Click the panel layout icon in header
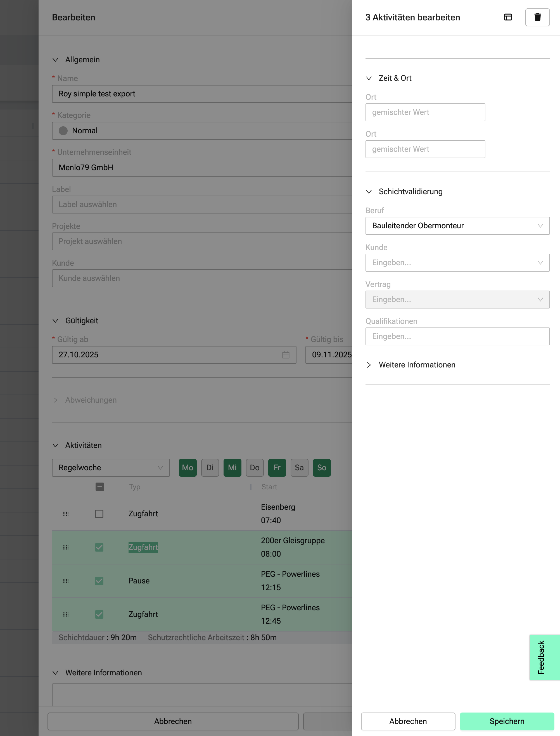Viewport: 560px width, 736px height. pyautogui.click(x=508, y=17)
